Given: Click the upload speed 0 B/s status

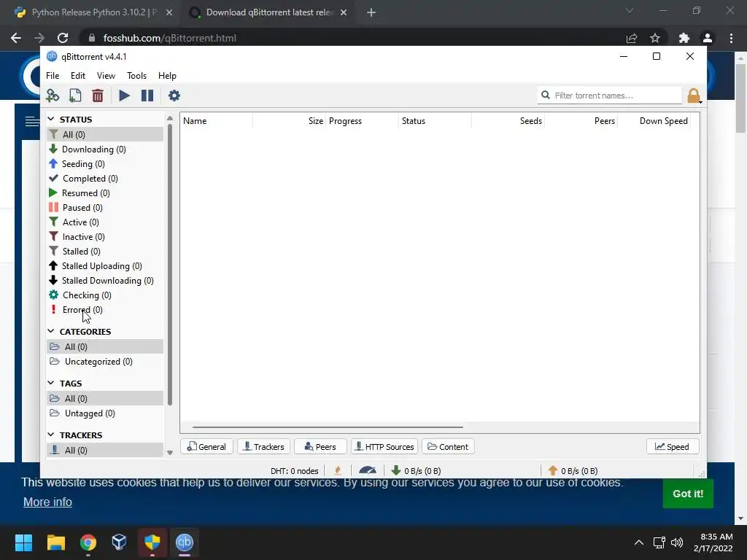Looking at the screenshot, I should 573,471.
